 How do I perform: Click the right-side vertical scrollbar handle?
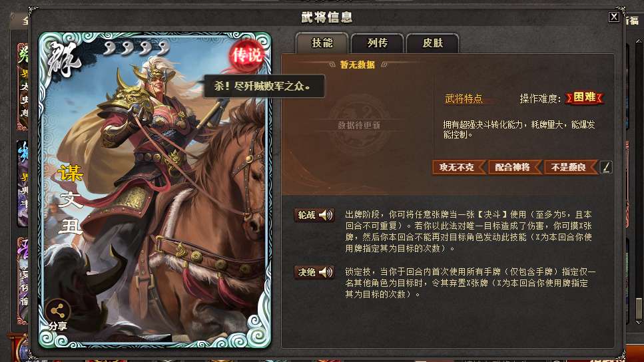(x=639, y=309)
